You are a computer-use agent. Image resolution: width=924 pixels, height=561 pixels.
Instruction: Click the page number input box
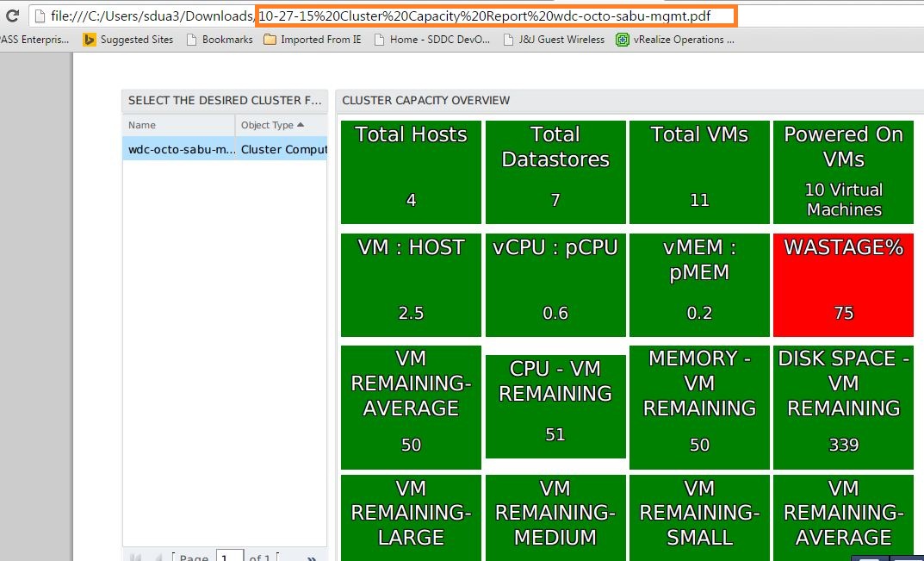pos(229,557)
